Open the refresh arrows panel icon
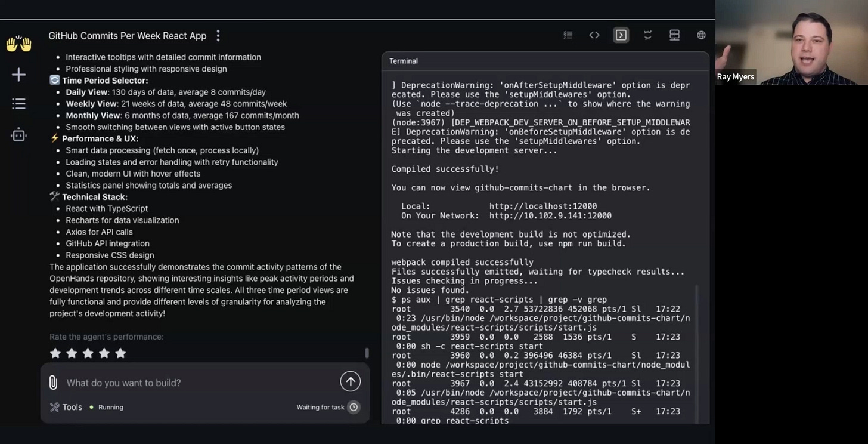This screenshot has height=444, width=868. tap(647, 35)
